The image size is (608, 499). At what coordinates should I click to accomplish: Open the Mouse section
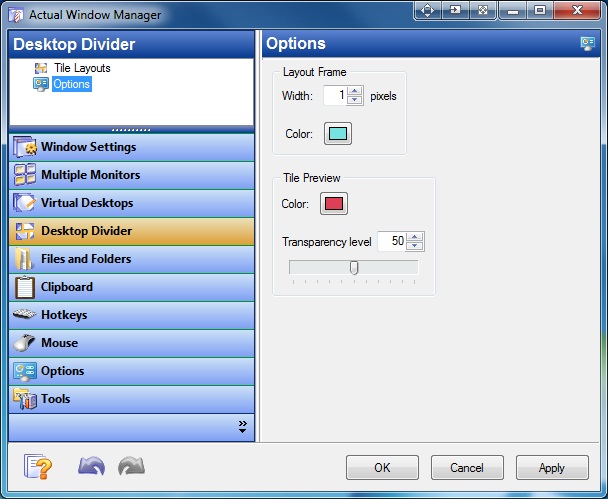coord(131,343)
